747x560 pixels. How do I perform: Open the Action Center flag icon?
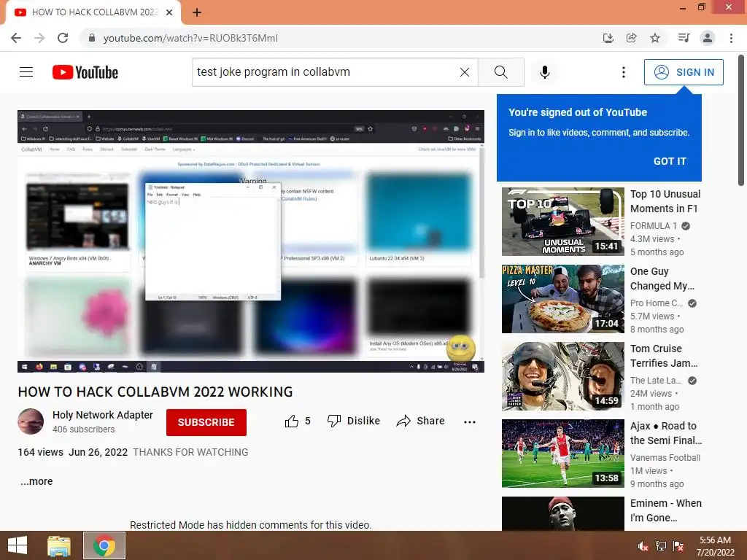pyautogui.click(x=678, y=546)
